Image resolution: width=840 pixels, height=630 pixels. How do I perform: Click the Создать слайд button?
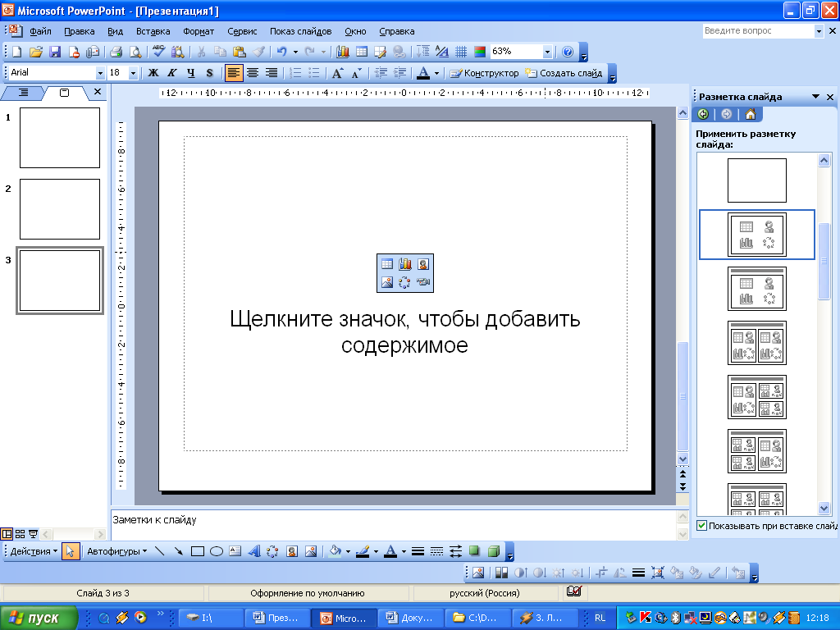click(564, 73)
